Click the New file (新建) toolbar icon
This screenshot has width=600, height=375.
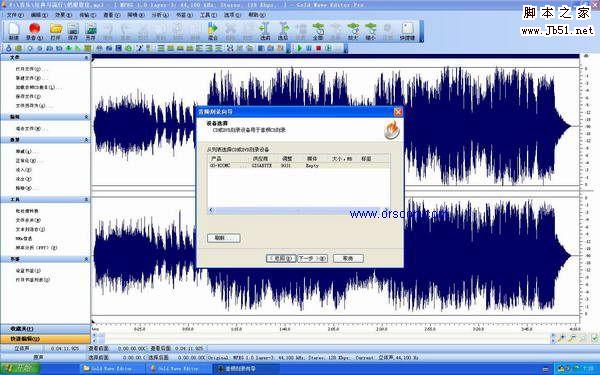[x=14, y=31]
